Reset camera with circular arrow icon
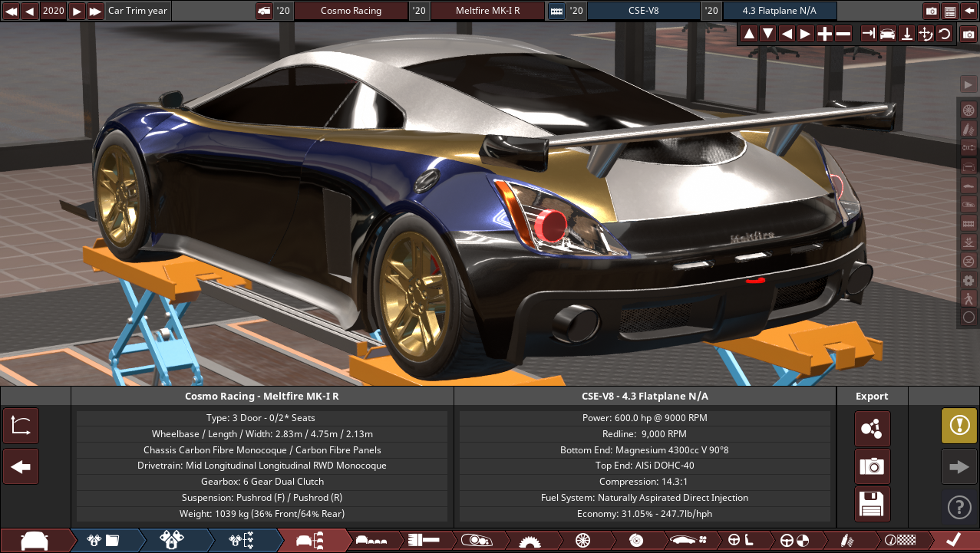 tap(945, 34)
